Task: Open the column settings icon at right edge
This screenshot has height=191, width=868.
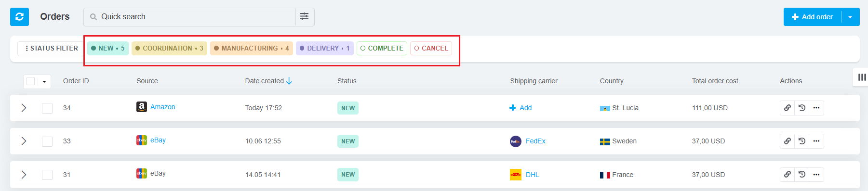Action: pos(862,77)
